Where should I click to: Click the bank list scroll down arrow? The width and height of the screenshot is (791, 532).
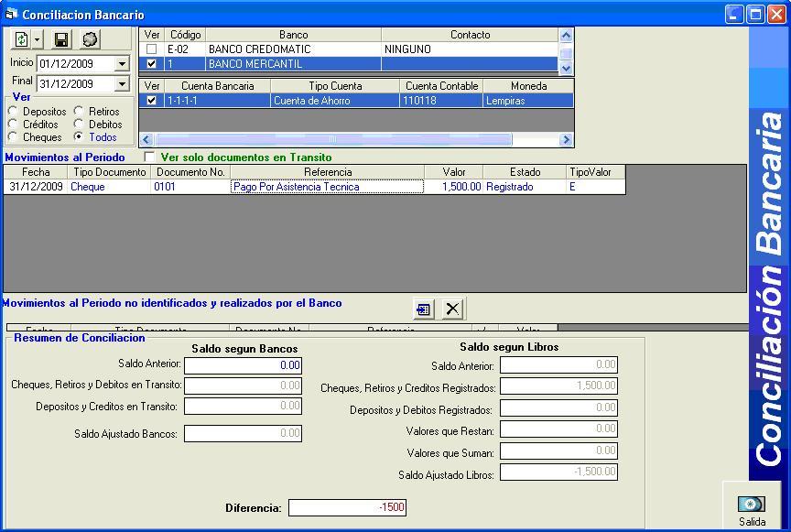pyautogui.click(x=566, y=68)
